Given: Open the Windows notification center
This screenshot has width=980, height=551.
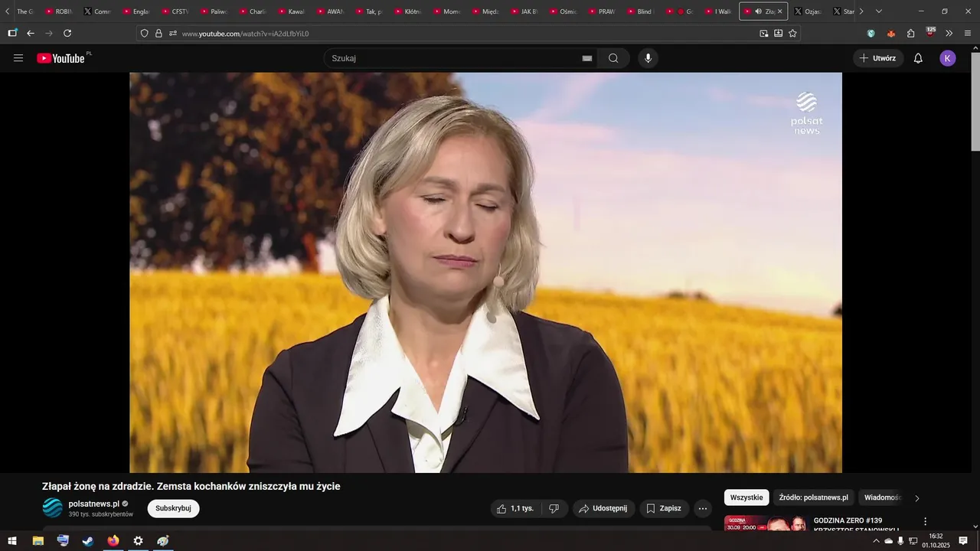Looking at the screenshot, I should pyautogui.click(x=963, y=541).
